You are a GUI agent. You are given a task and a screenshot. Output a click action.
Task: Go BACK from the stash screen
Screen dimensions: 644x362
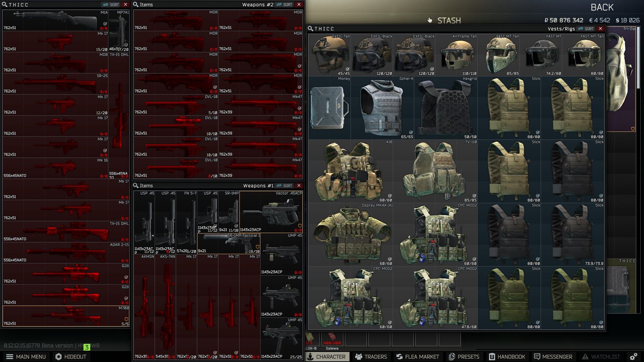[602, 7]
